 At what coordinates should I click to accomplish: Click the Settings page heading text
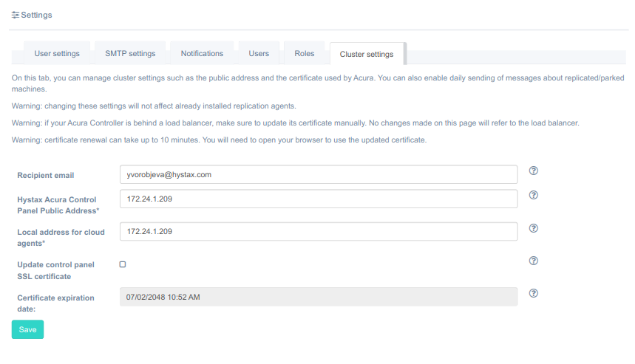[36, 15]
